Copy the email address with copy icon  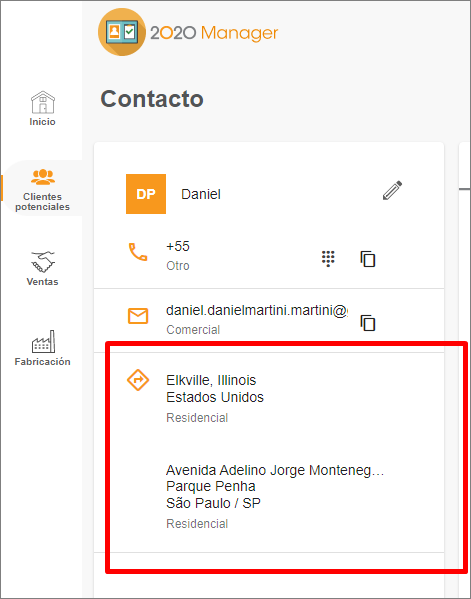pos(367,323)
